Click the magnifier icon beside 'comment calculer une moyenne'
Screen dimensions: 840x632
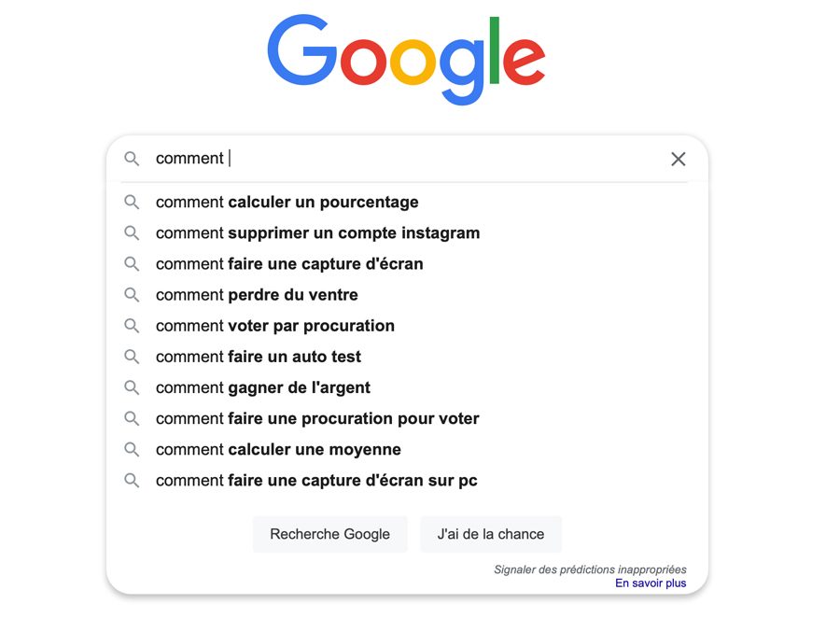pyautogui.click(x=132, y=449)
